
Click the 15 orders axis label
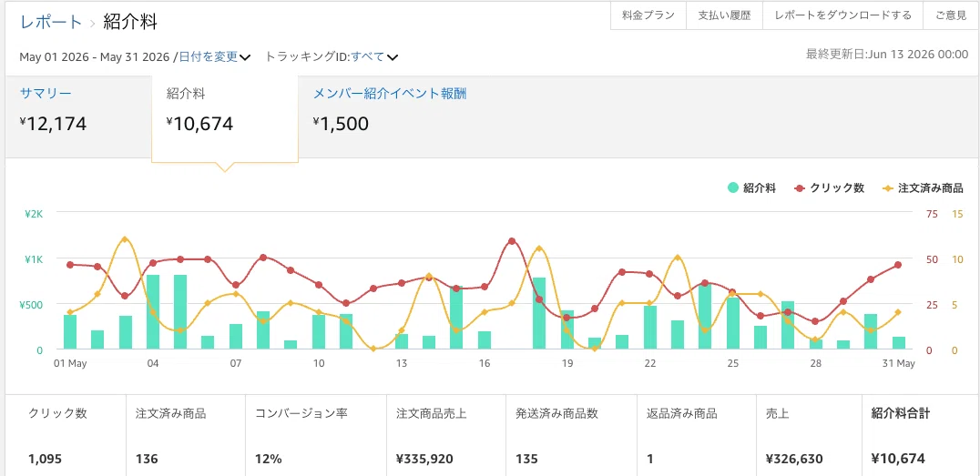957,214
